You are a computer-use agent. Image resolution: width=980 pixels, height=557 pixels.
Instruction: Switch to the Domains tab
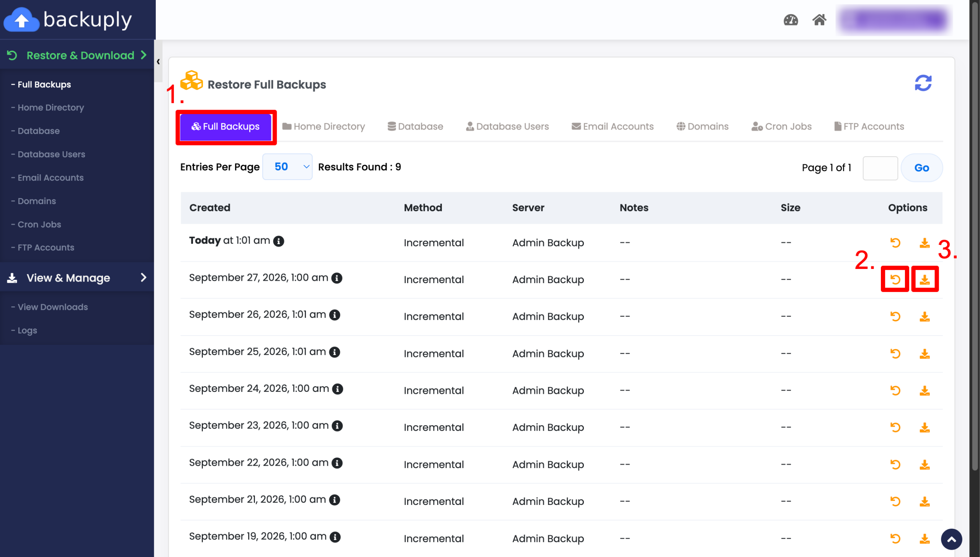pyautogui.click(x=702, y=126)
